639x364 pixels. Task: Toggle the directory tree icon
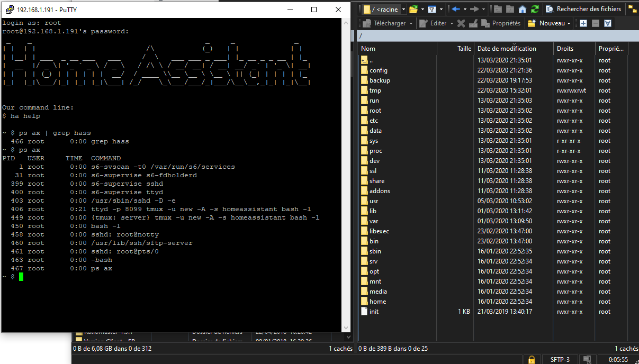tap(632, 9)
